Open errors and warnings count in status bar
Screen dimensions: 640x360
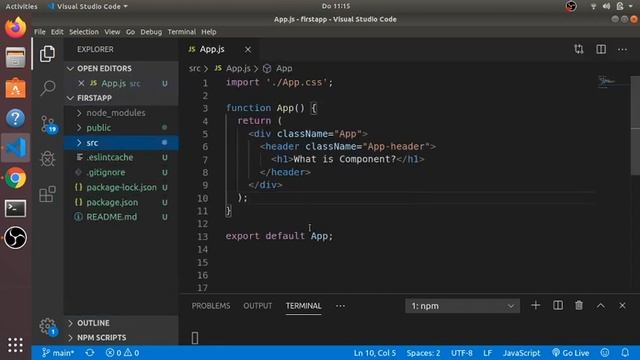(x=122, y=353)
